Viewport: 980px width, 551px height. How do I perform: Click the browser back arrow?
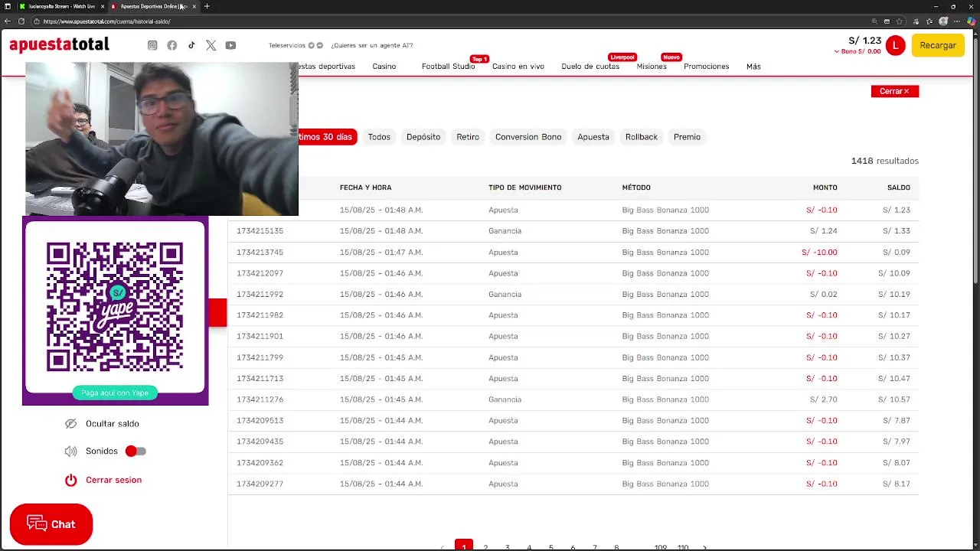tap(8, 21)
